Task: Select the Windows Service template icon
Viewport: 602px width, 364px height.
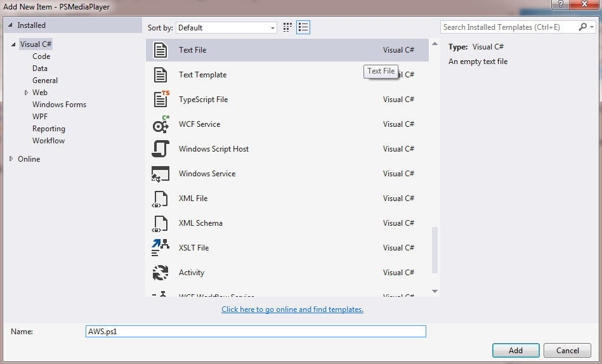Action: (160, 174)
